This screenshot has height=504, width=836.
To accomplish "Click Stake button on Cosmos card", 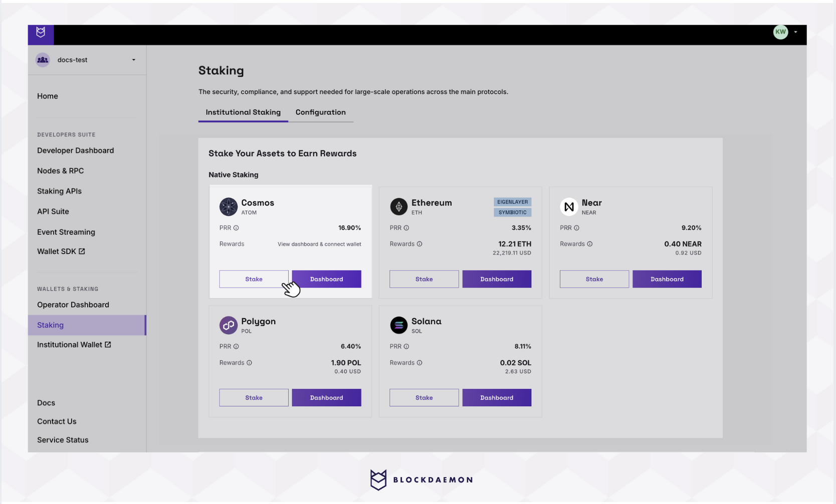I will coord(254,279).
